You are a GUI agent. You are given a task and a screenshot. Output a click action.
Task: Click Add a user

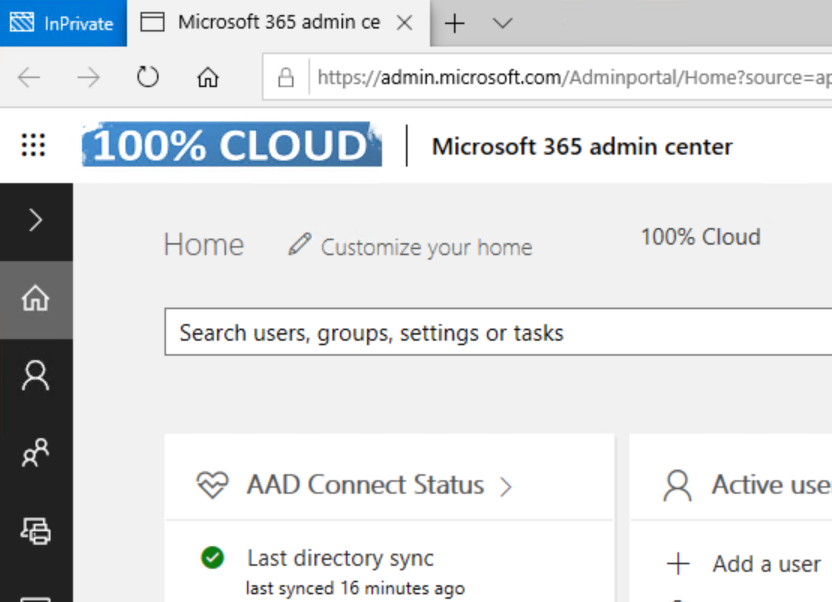[x=766, y=564]
